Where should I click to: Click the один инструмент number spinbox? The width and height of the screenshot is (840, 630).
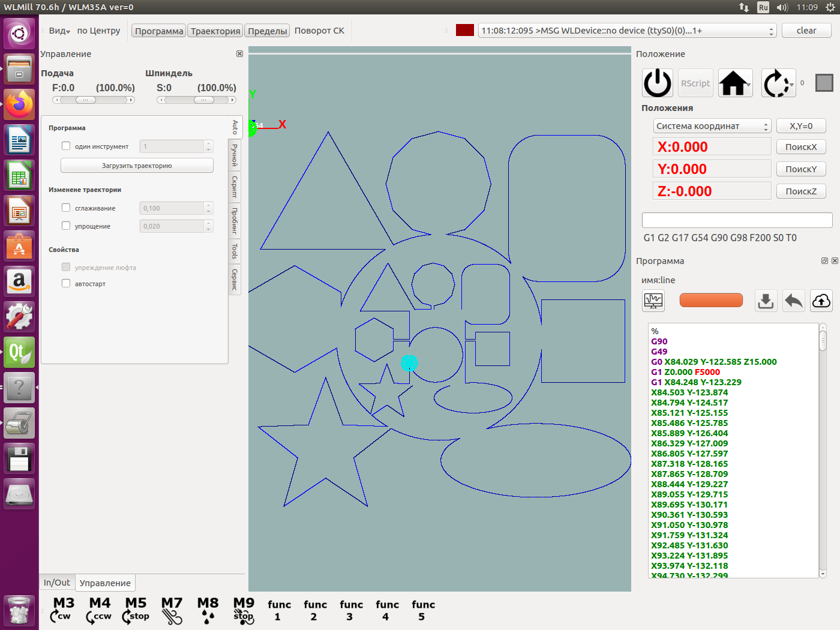tap(176, 146)
